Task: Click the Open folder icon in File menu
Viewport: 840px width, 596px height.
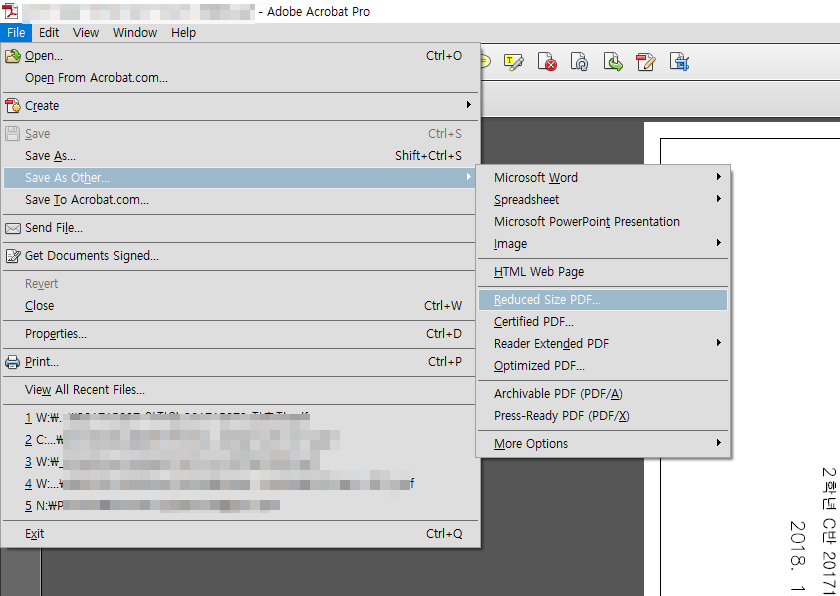Action: point(13,56)
